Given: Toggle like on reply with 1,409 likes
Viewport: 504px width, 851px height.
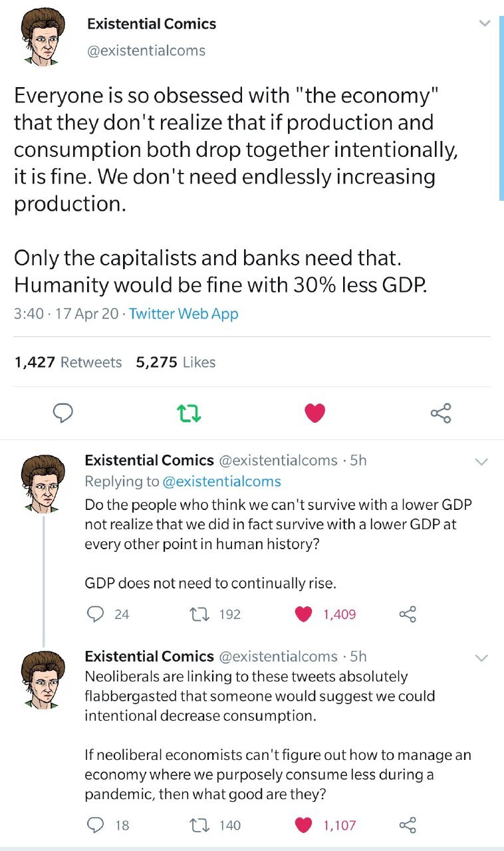Looking at the screenshot, I should [305, 614].
